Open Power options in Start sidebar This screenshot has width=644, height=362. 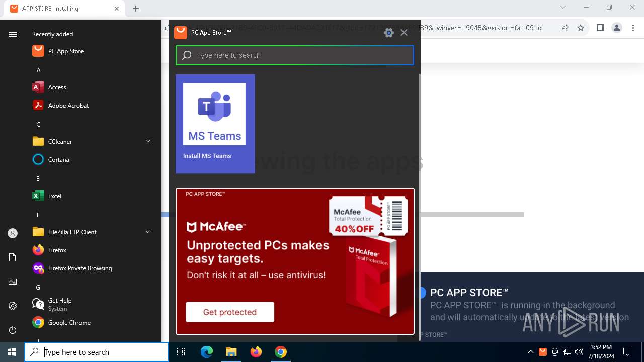pyautogui.click(x=13, y=330)
